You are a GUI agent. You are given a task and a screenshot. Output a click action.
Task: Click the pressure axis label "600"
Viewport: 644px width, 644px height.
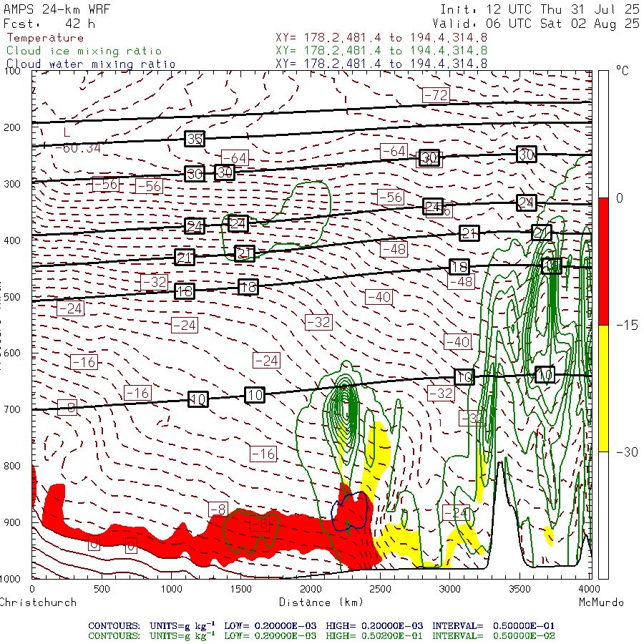(x=12, y=353)
